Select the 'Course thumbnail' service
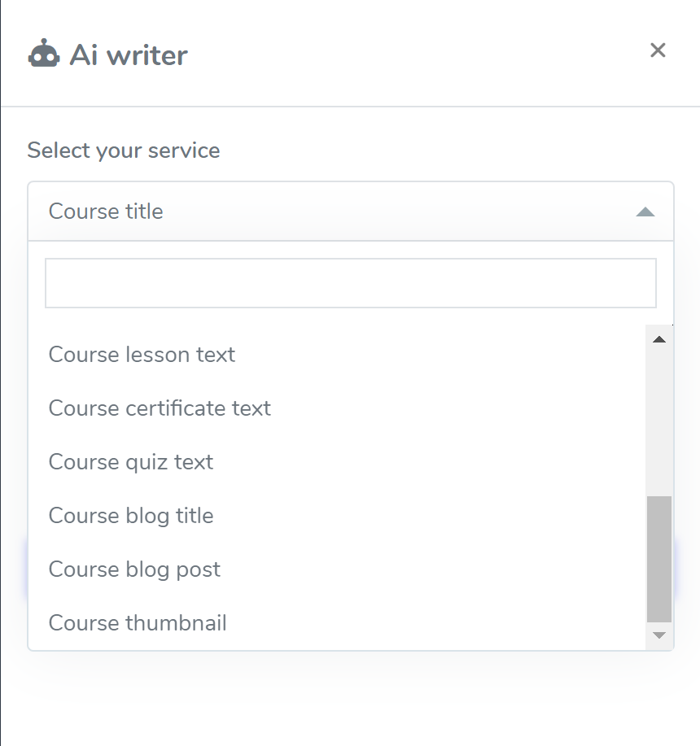The width and height of the screenshot is (700, 746). 138,623
